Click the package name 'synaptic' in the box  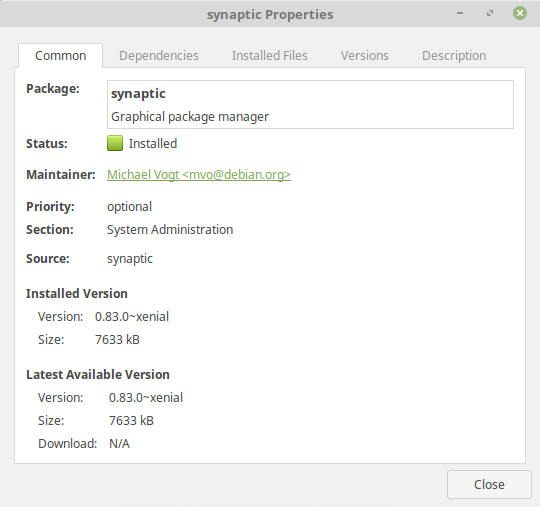tap(138, 94)
